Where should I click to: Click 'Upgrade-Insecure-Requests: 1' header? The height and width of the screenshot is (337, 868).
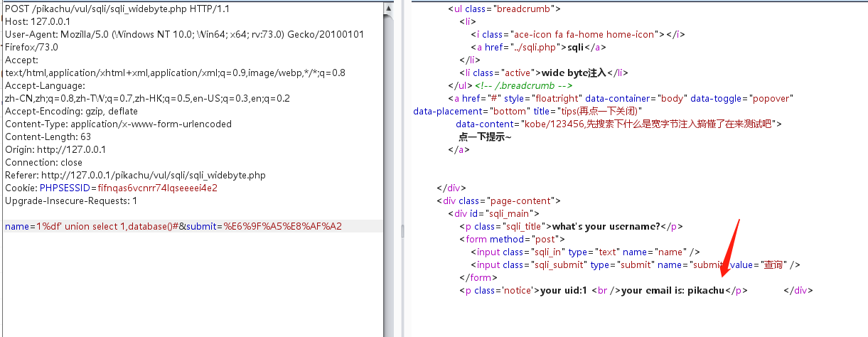coord(71,201)
